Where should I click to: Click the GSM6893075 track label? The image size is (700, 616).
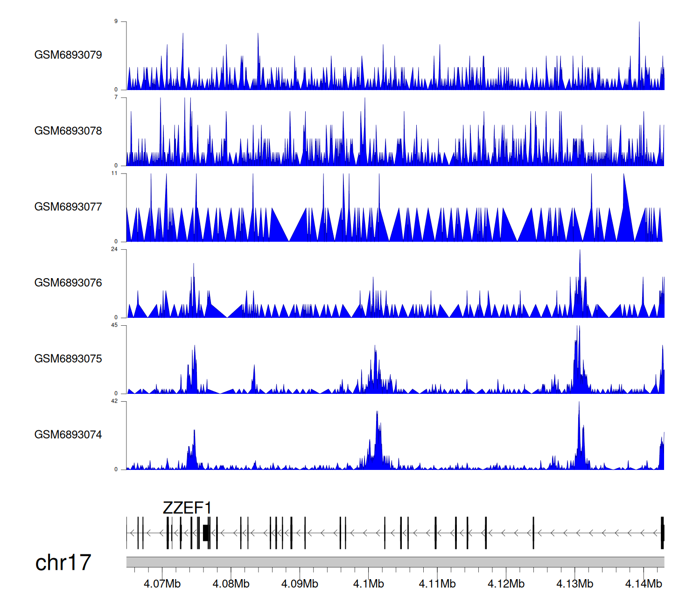coord(68,359)
